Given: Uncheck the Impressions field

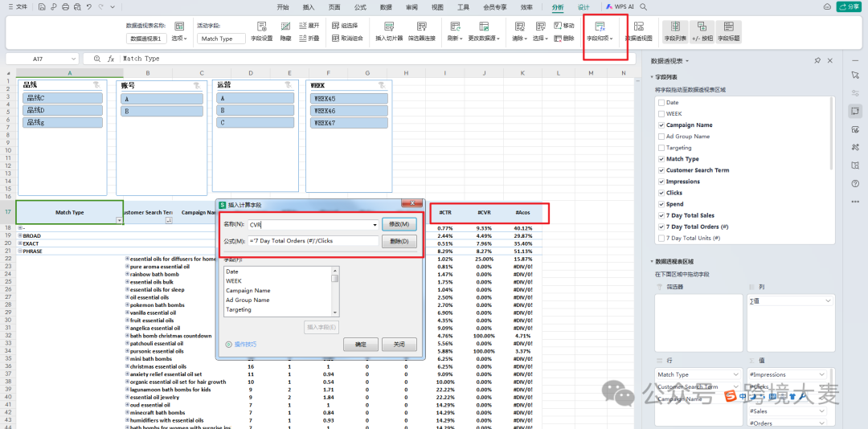Looking at the screenshot, I should pos(661,182).
